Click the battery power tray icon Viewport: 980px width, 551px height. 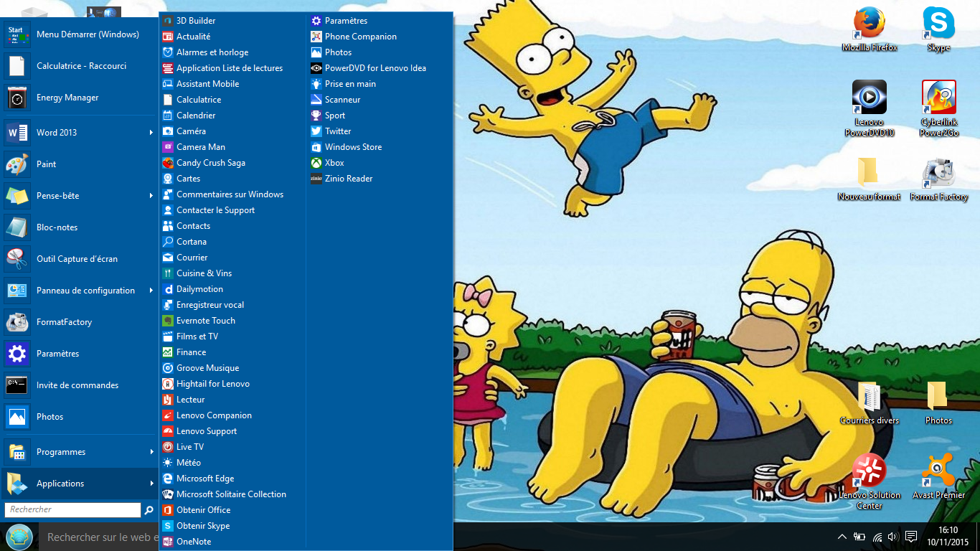(859, 537)
